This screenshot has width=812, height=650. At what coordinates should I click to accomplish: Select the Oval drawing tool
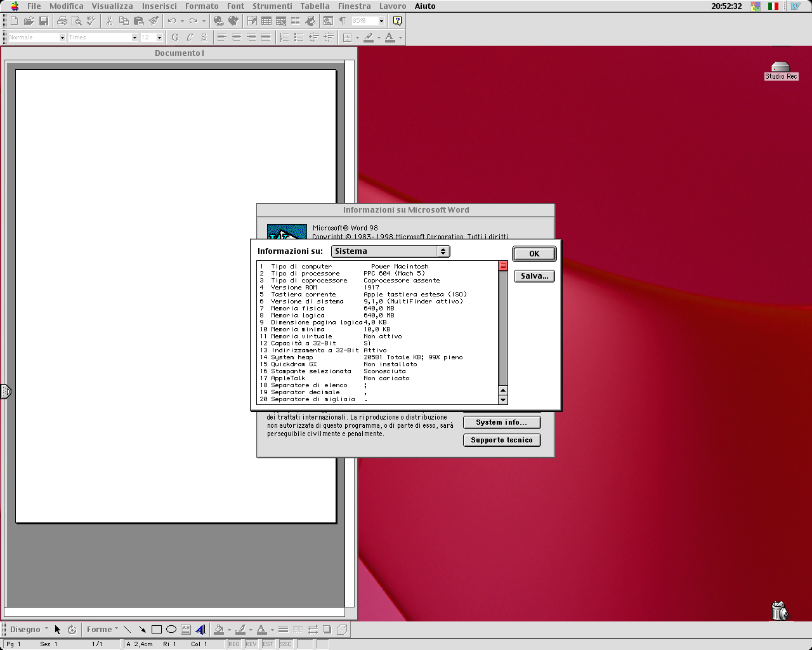[171, 630]
